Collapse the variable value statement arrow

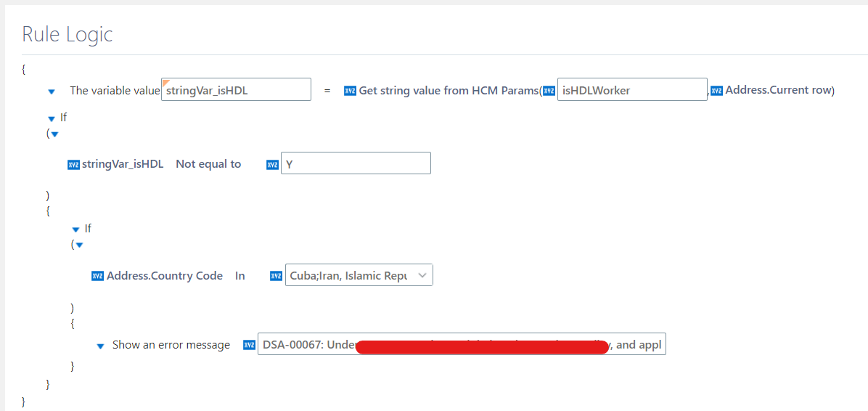[52, 92]
